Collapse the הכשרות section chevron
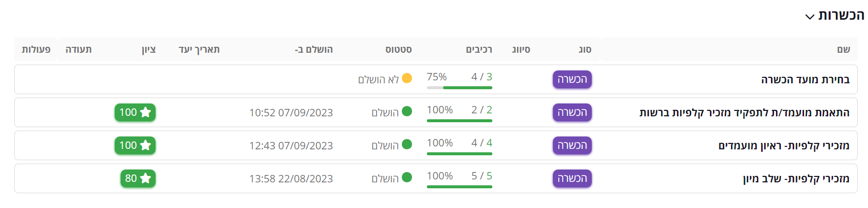Image resolution: width=868 pixels, height=208 pixels. [x=809, y=17]
